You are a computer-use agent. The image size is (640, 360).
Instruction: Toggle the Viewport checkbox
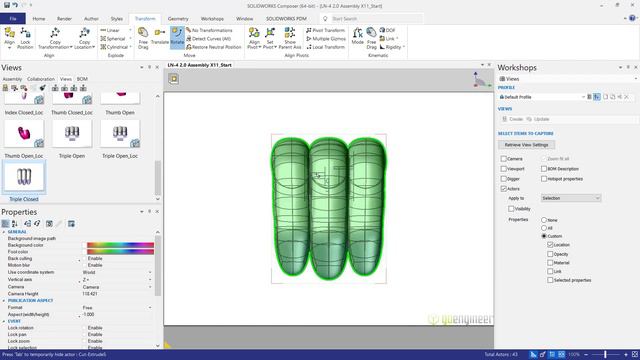pos(503,169)
